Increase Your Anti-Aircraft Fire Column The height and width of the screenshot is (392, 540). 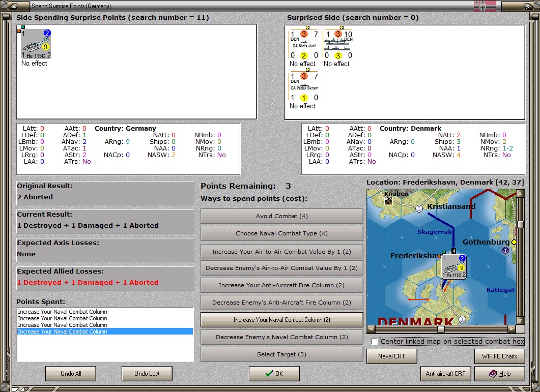(x=282, y=285)
